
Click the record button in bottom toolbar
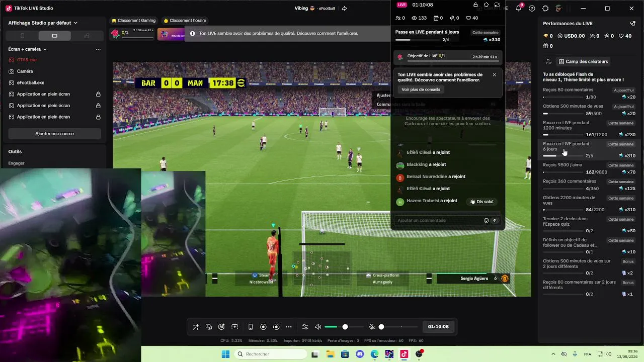[263, 327]
